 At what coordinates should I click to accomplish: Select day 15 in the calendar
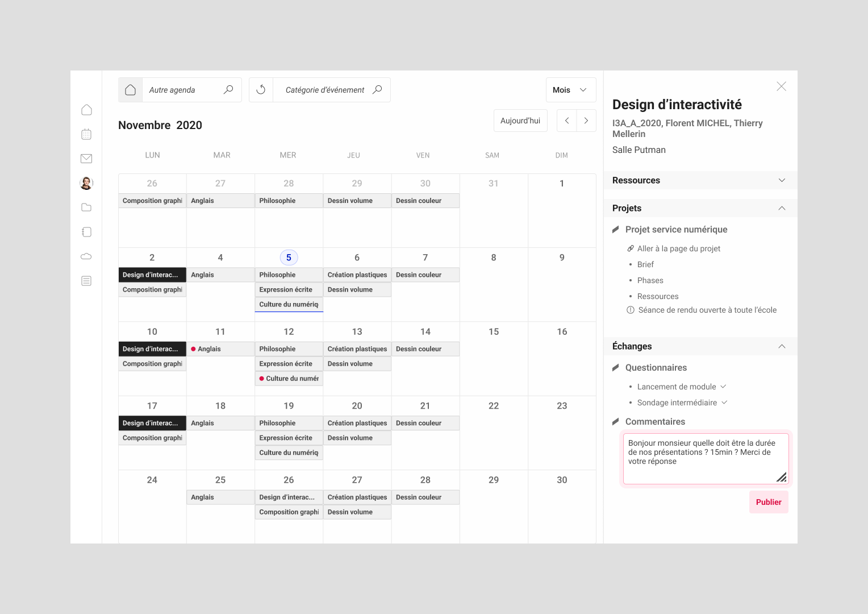point(494,331)
